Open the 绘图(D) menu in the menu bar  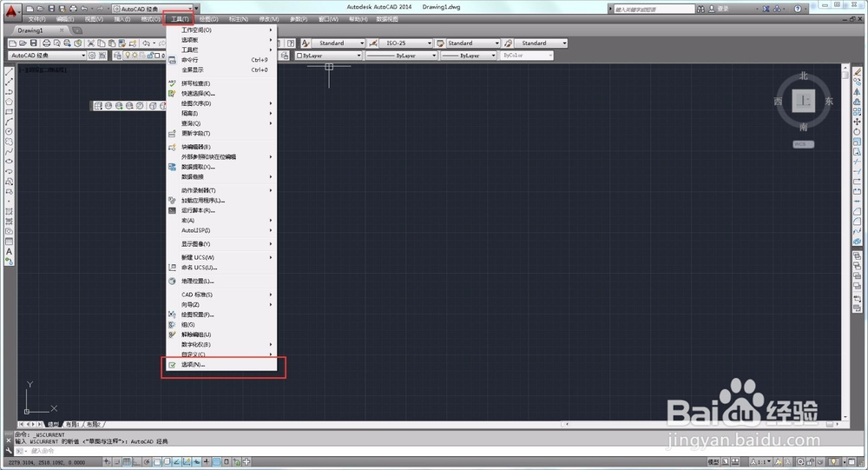208,19
